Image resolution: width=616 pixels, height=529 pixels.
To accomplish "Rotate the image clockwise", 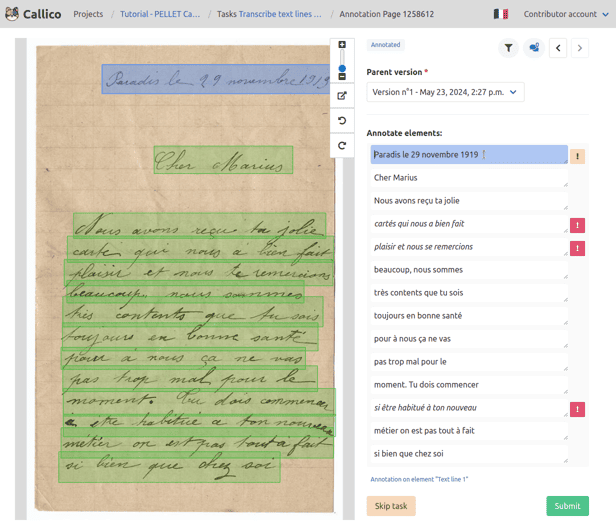I will point(342,146).
